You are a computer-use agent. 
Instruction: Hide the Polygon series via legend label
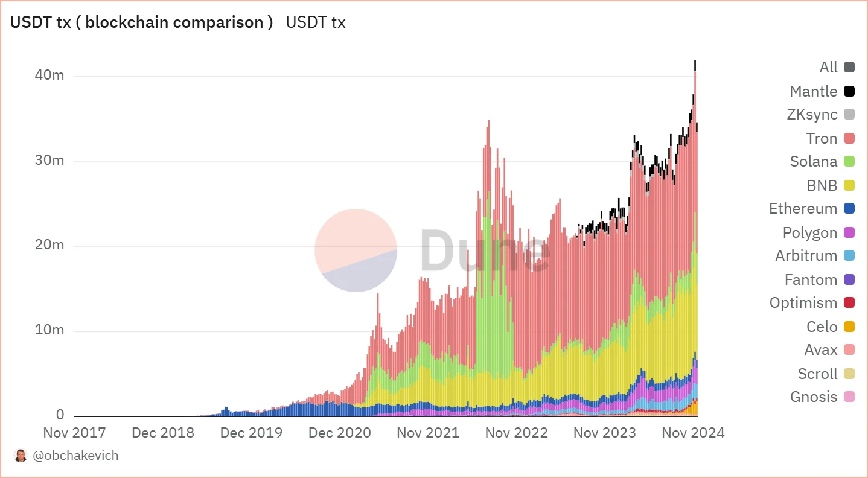809,232
